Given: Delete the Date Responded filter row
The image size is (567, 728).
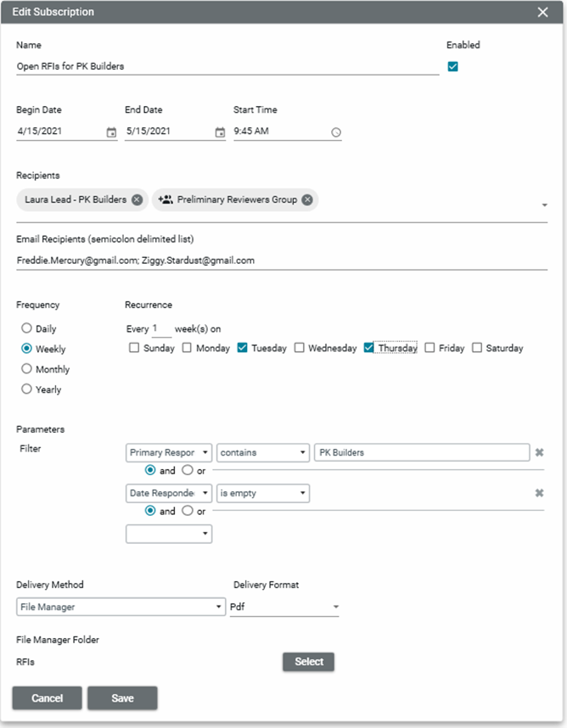Looking at the screenshot, I should pyautogui.click(x=538, y=493).
